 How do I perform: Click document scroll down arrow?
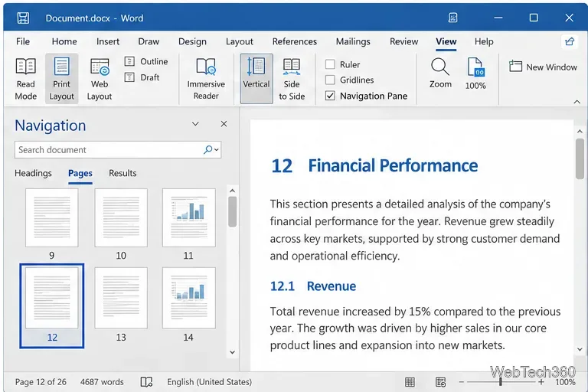(580, 349)
